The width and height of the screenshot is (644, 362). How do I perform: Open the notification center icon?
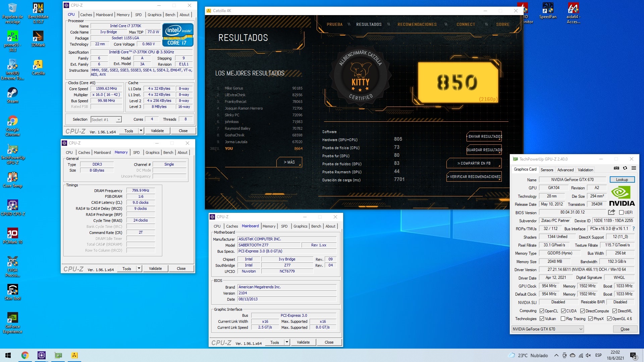pyautogui.click(x=633, y=356)
